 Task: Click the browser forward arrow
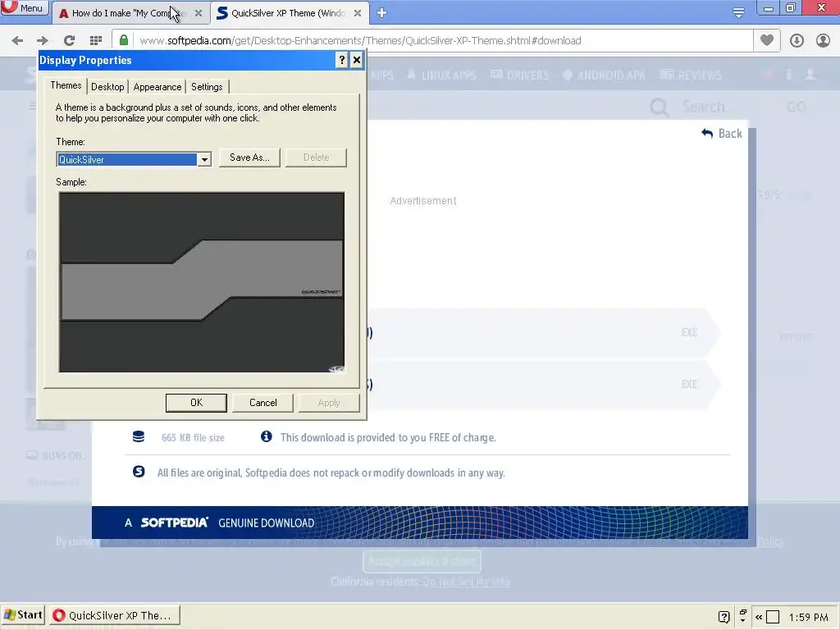pos(43,41)
